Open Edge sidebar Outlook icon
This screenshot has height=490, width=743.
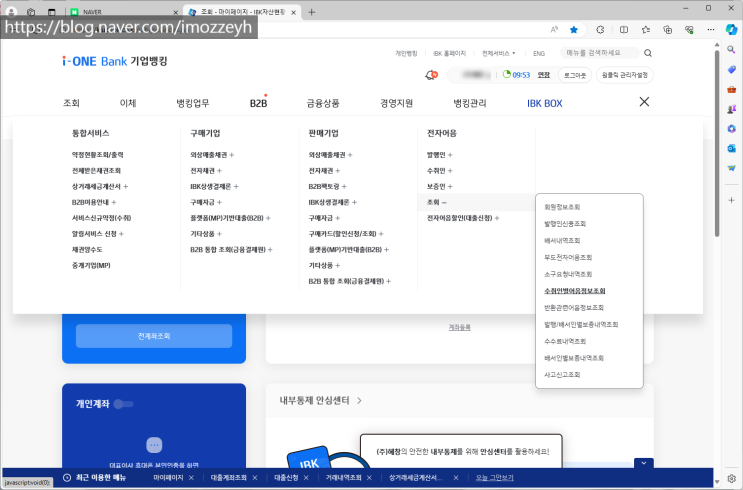pos(732,148)
